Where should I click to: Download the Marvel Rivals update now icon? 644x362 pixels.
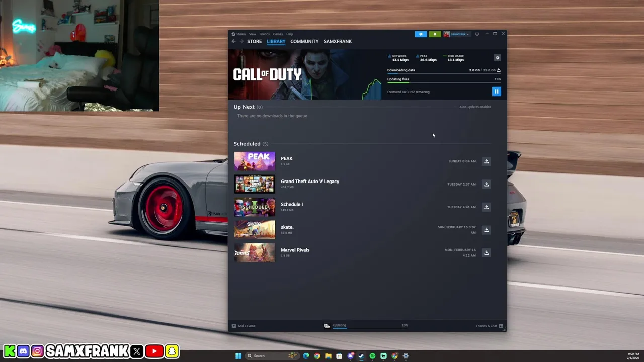(486, 253)
